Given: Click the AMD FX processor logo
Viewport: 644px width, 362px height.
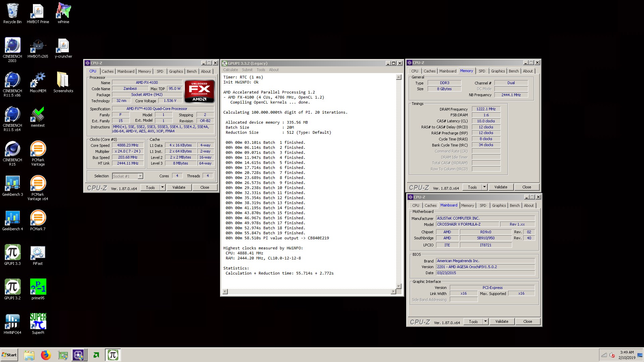Looking at the screenshot, I should pyautogui.click(x=199, y=91).
